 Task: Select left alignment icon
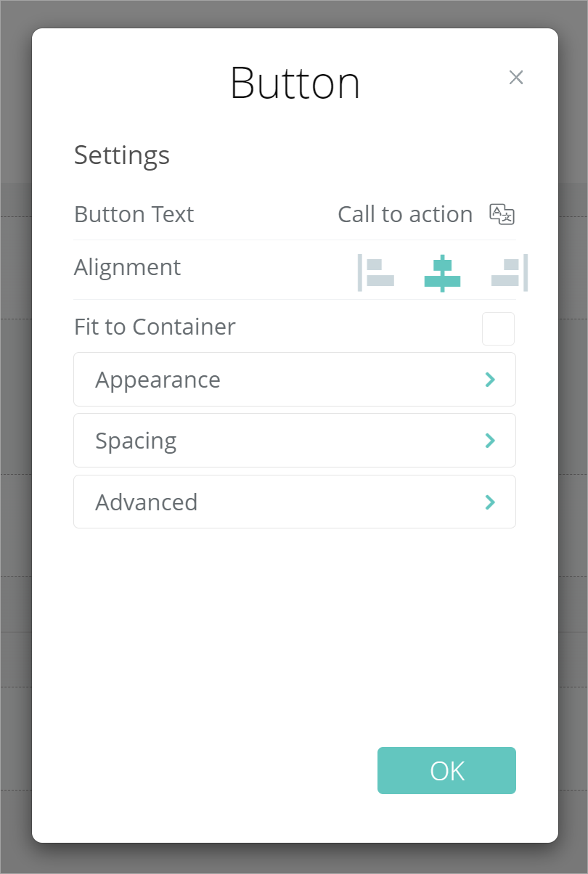376,272
